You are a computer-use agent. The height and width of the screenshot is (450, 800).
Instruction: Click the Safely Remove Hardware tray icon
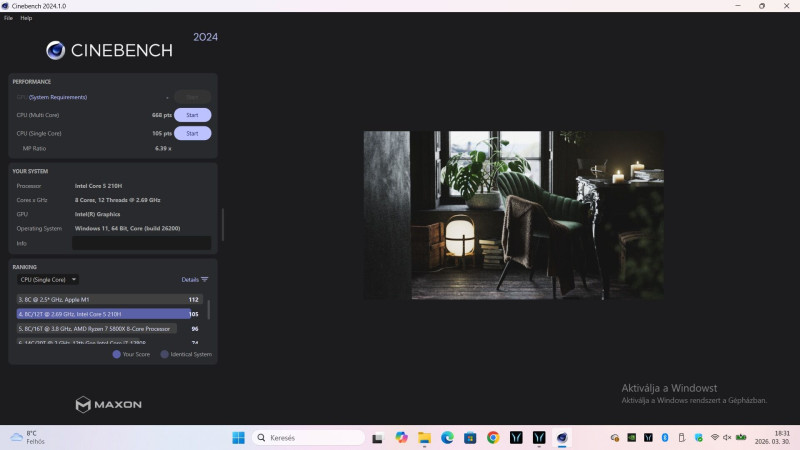click(x=682, y=437)
